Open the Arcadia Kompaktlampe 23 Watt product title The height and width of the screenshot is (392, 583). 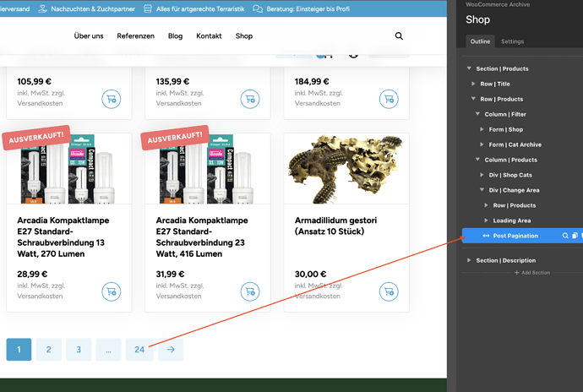click(202, 237)
